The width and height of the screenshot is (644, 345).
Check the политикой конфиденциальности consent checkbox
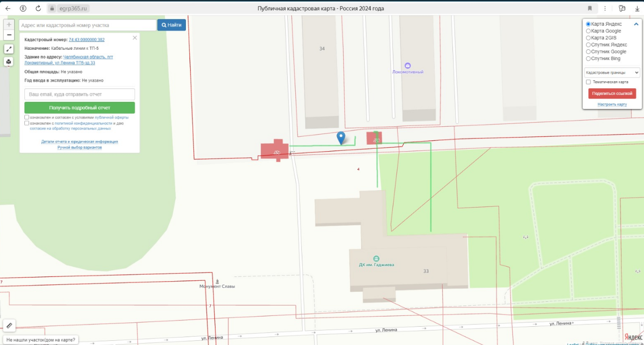[x=27, y=123]
